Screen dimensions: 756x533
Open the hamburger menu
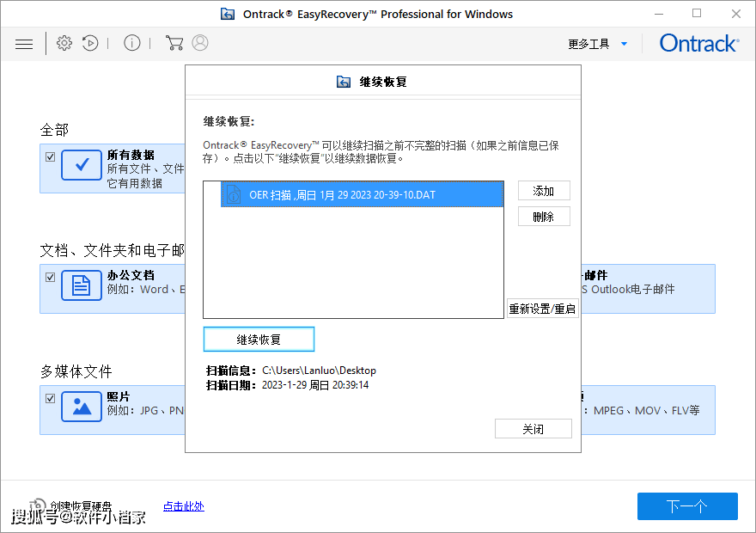click(x=24, y=45)
